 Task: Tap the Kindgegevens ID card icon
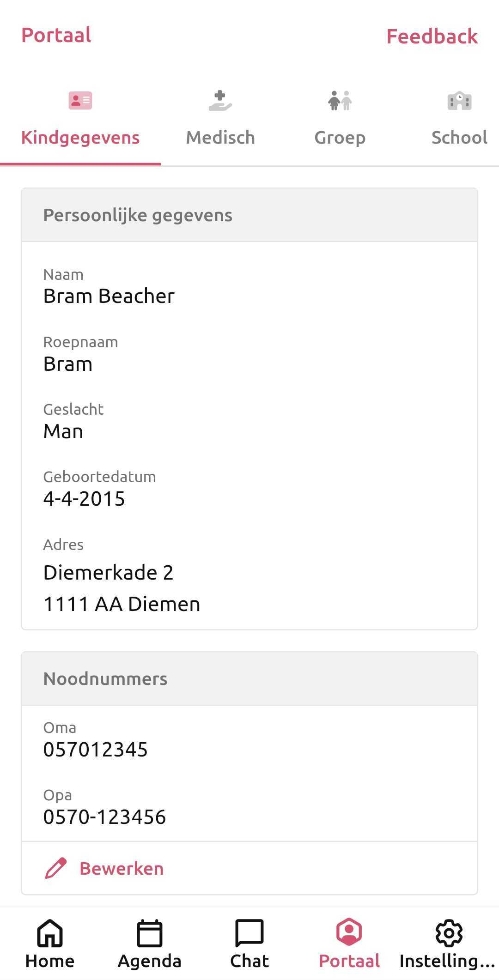(x=80, y=100)
